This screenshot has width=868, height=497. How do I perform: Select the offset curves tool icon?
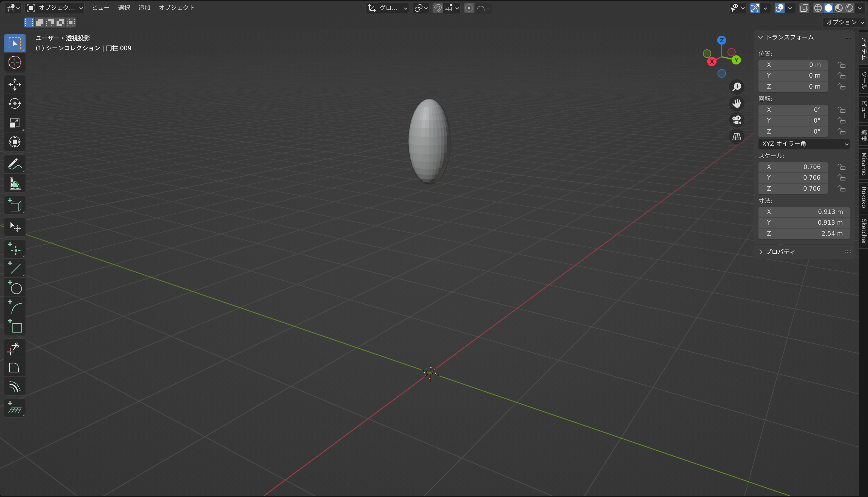[15, 386]
